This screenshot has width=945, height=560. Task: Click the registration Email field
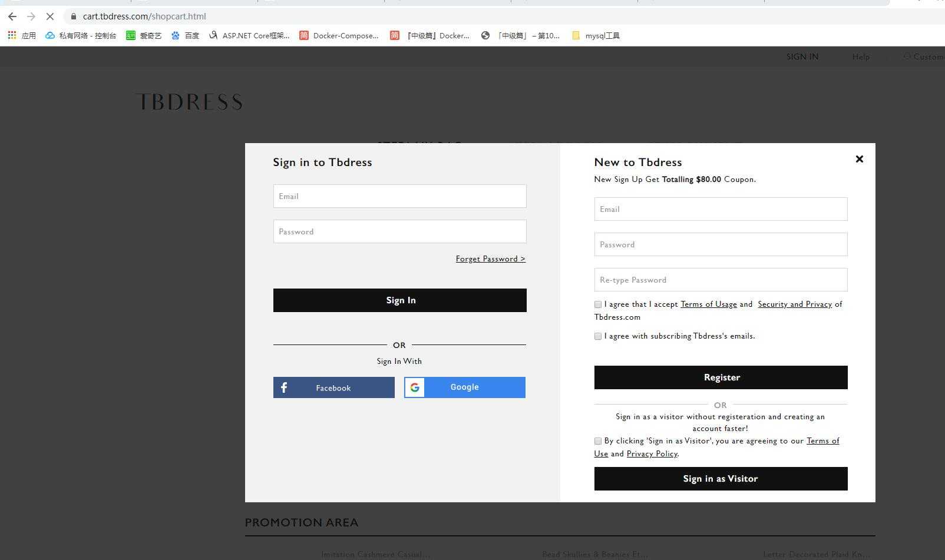point(721,209)
